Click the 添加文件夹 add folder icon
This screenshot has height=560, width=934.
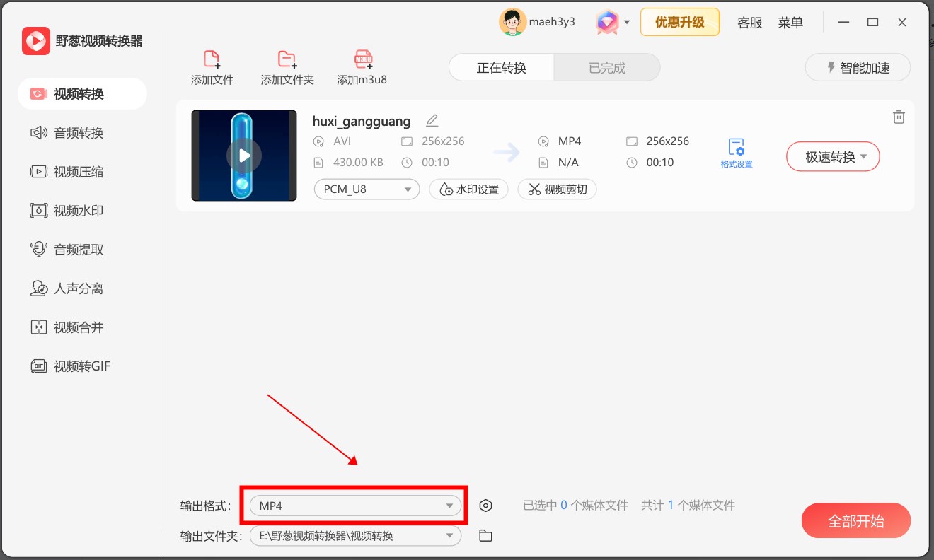pyautogui.click(x=287, y=59)
